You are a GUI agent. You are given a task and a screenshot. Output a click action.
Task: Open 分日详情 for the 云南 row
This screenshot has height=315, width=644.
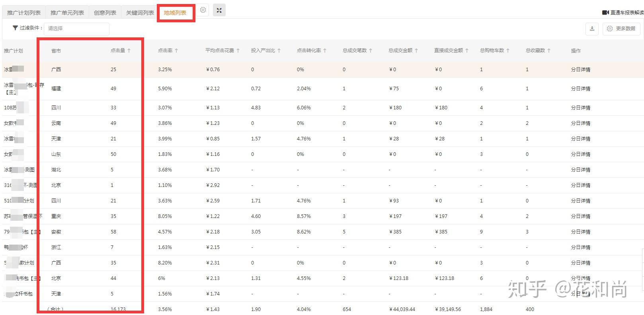581,123
